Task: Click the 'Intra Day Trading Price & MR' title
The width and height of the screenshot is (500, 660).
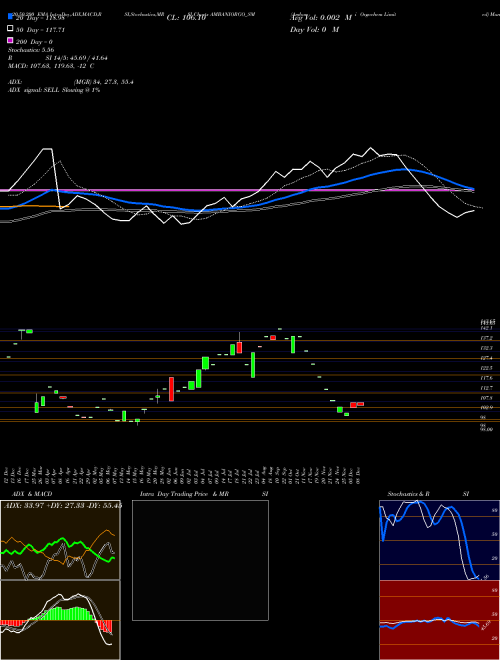Action: (x=184, y=494)
